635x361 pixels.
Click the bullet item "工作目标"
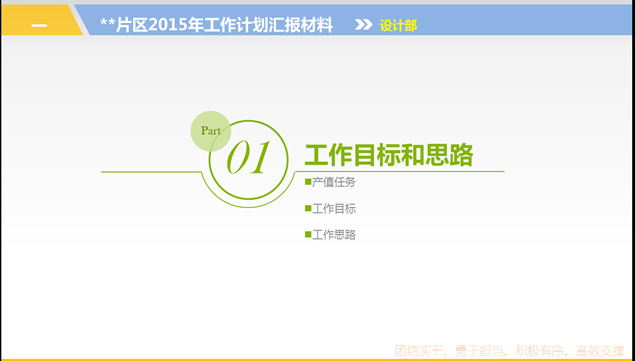[x=334, y=209]
